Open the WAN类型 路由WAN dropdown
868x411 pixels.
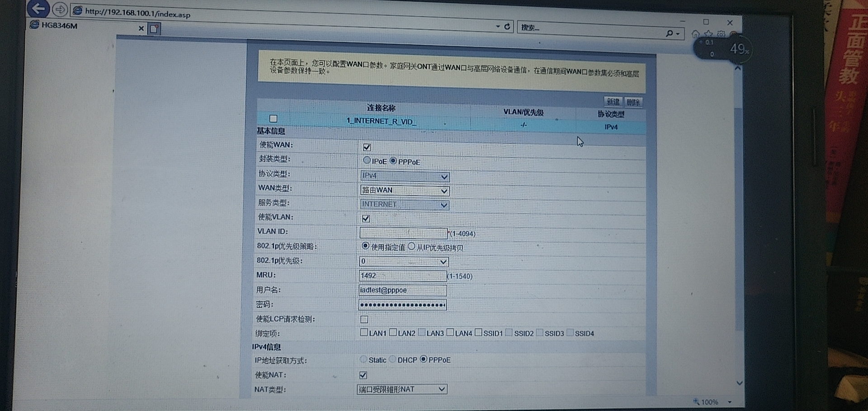pos(405,190)
